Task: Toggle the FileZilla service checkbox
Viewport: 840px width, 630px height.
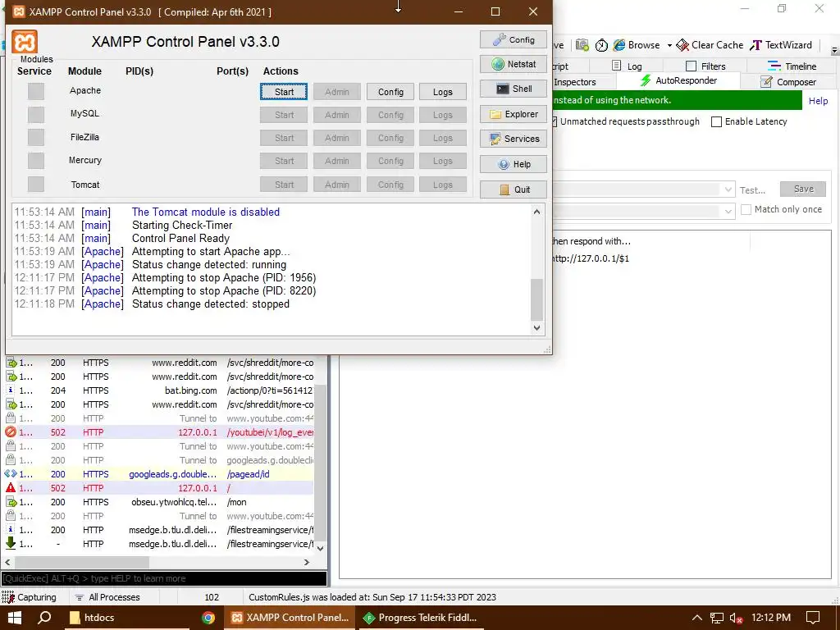Action: pos(36,137)
